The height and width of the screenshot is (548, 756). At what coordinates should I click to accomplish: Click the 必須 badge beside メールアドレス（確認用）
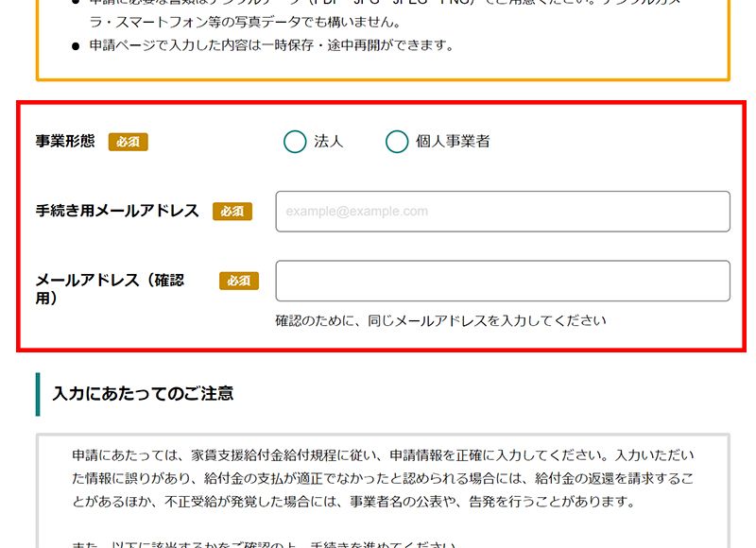[238, 280]
